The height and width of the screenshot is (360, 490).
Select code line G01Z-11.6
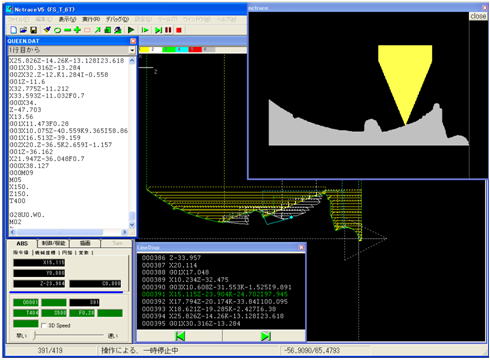pos(27,82)
